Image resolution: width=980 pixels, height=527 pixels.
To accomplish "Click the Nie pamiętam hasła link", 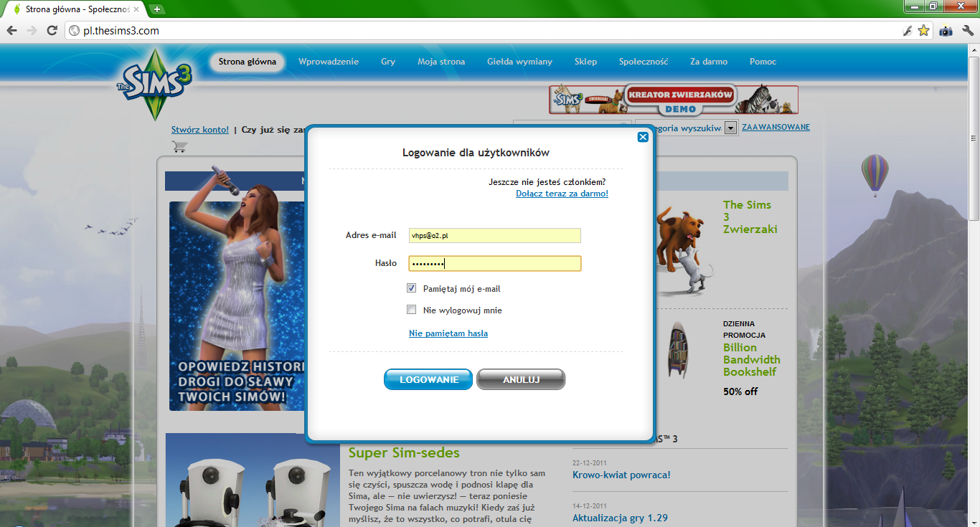I will pyautogui.click(x=448, y=333).
